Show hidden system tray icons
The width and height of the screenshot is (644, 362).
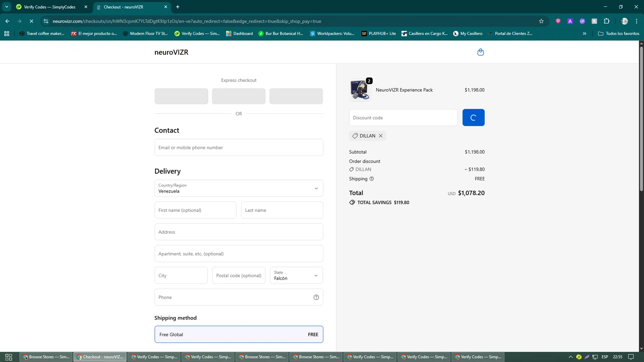click(x=571, y=357)
